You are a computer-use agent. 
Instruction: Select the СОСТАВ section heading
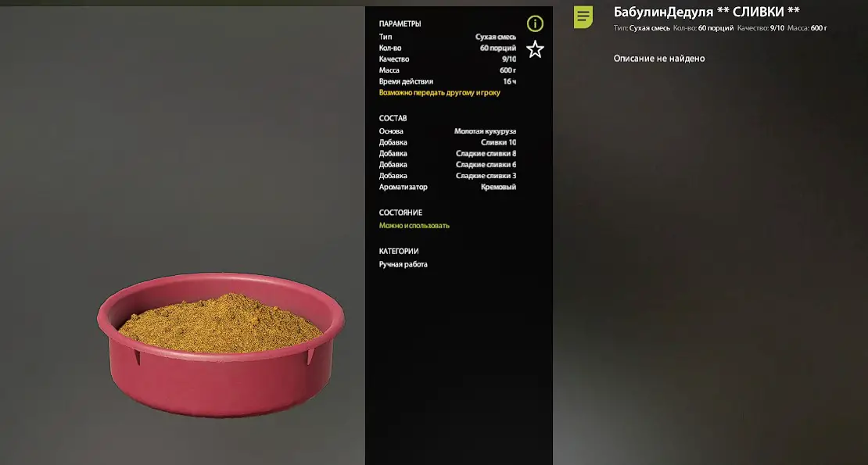(x=393, y=118)
